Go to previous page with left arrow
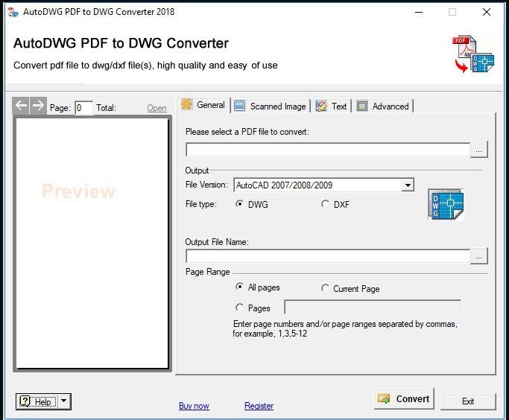The width and height of the screenshot is (509, 420). 21,106
